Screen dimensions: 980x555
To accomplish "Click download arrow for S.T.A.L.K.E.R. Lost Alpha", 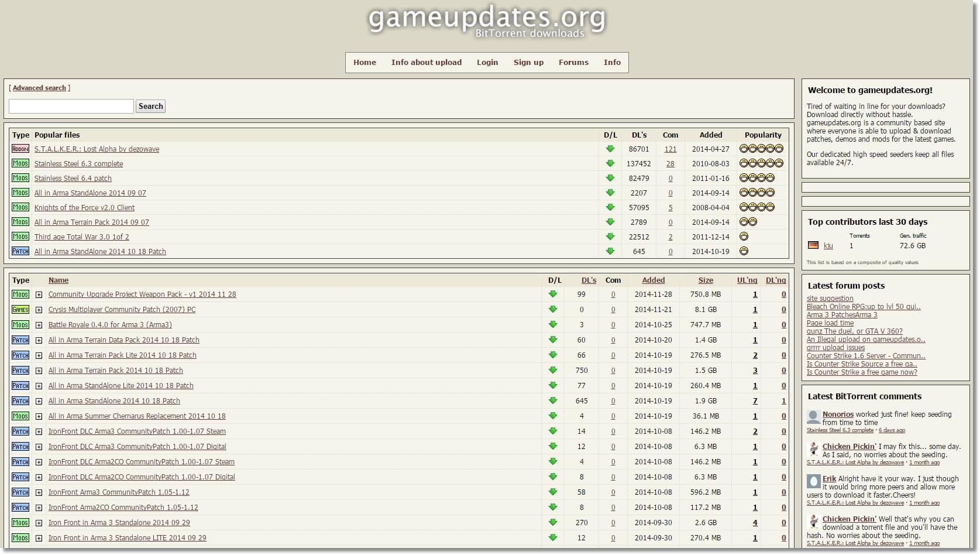I will [610, 149].
